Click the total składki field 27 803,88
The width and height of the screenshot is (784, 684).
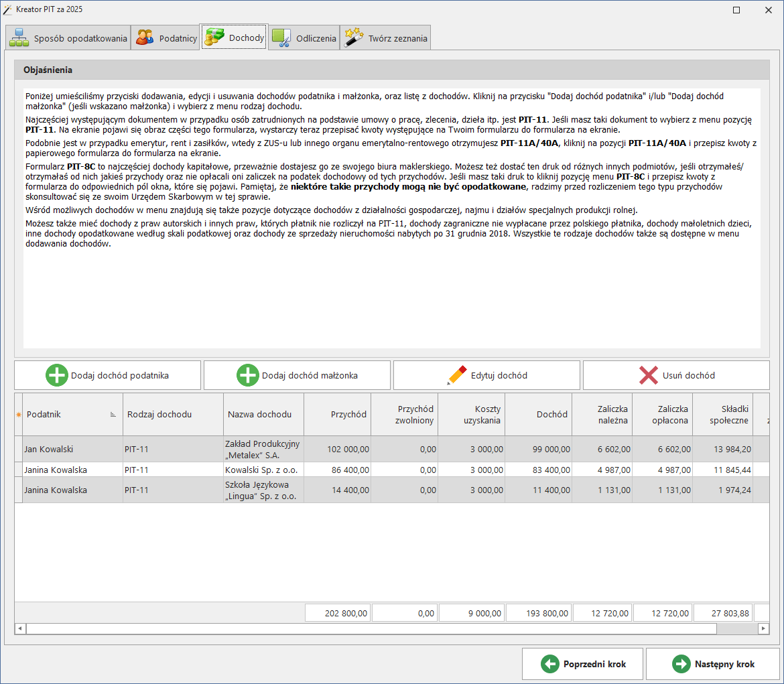pos(722,613)
